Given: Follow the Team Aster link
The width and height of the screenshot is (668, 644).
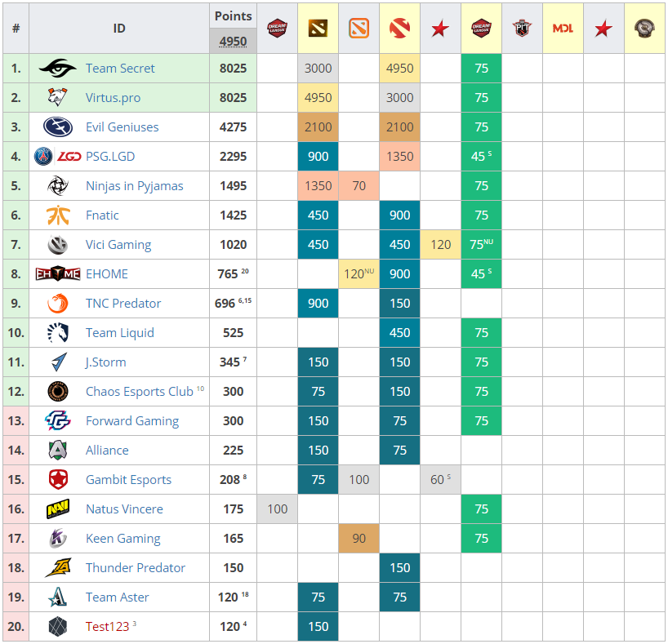Looking at the screenshot, I should [117, 597].
